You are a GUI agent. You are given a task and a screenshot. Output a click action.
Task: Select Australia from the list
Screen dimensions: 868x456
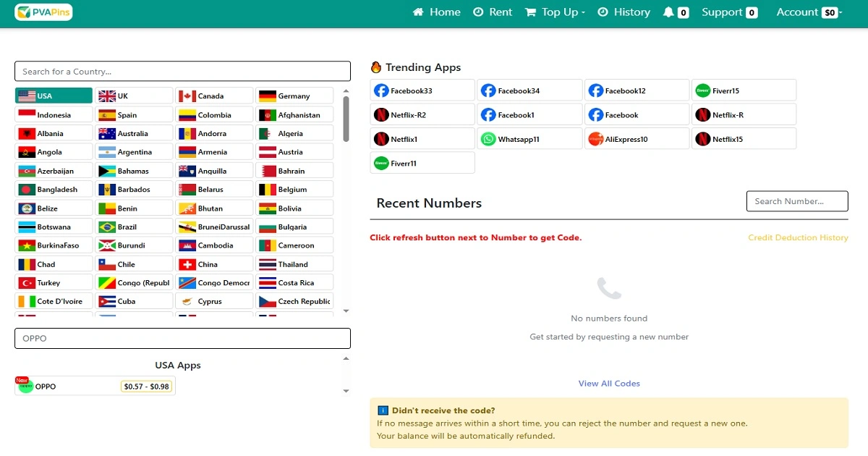tap(135, 133)
